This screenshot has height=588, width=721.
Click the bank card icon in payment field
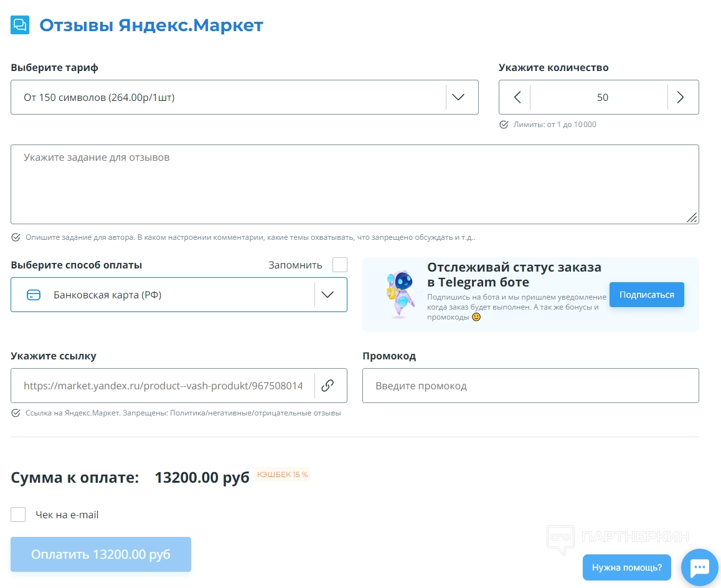click(34, 295)
